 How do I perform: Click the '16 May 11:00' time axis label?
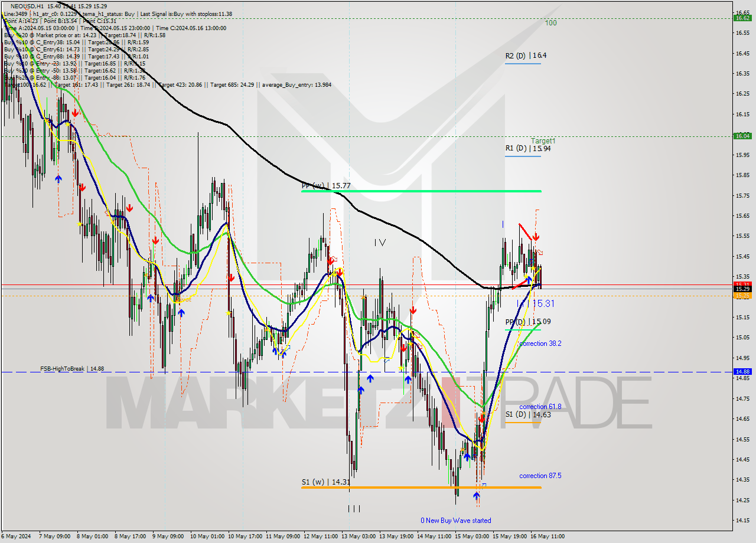pos(547,537)
